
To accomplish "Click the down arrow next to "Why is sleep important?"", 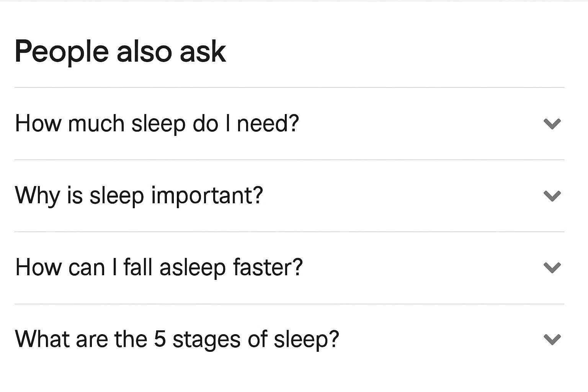I will tap(552, 196).
